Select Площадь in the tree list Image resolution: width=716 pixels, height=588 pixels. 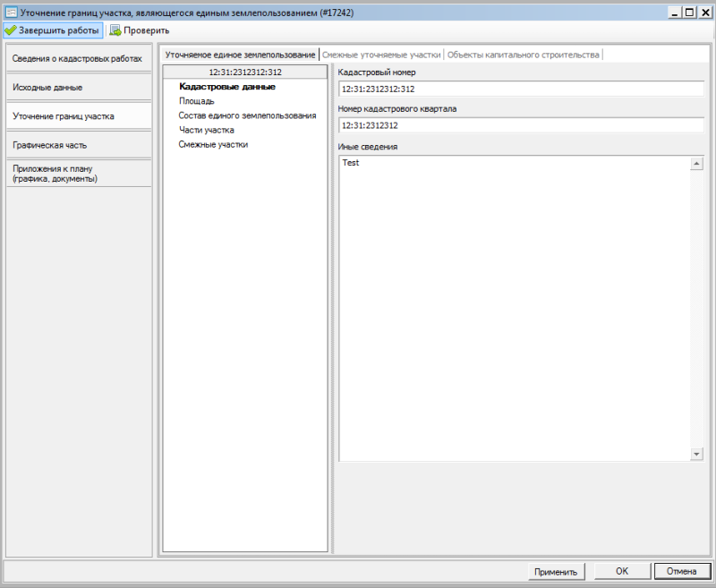tap(197, 101)
